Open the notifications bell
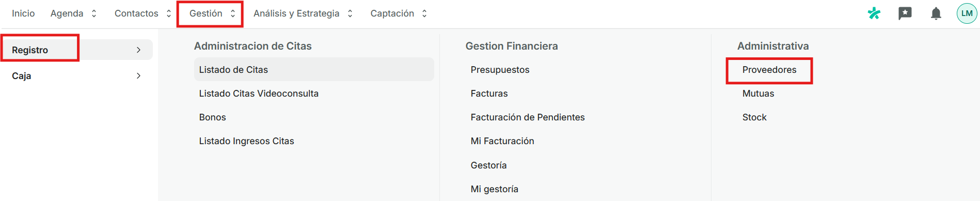 pos(936,13)
